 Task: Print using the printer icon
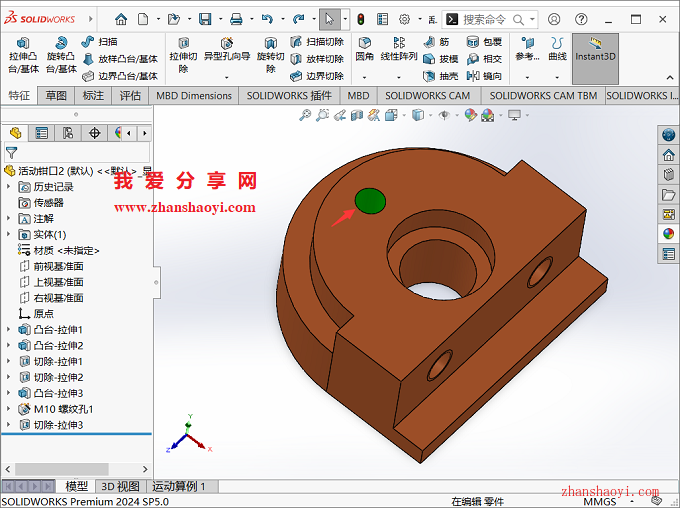coord(236,19)
